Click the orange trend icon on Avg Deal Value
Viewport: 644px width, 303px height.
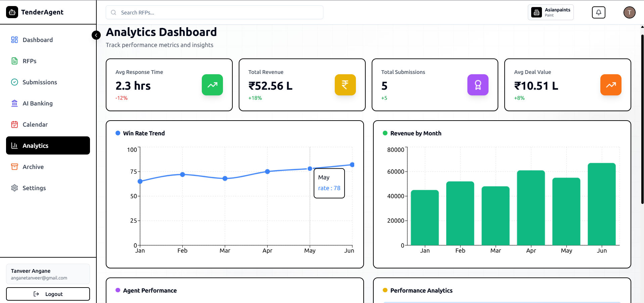point(611,85)
